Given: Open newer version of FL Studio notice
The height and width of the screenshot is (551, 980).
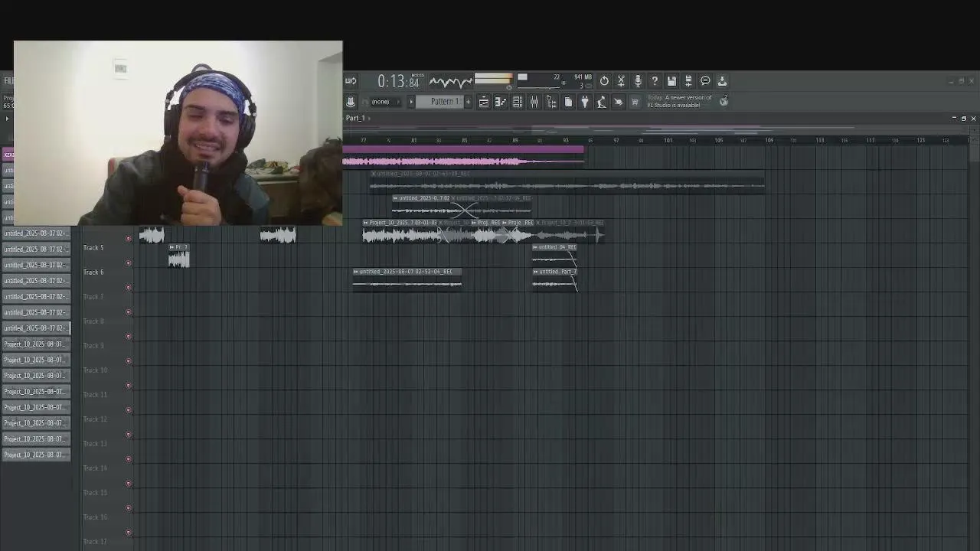Looking at the screenshot, I should pyautogui.click(x=681, y=102).
